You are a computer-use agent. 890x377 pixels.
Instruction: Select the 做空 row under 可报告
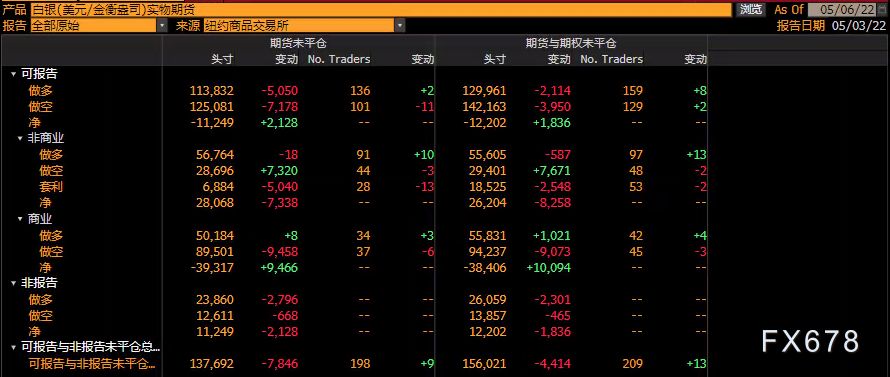pos(41,106)
